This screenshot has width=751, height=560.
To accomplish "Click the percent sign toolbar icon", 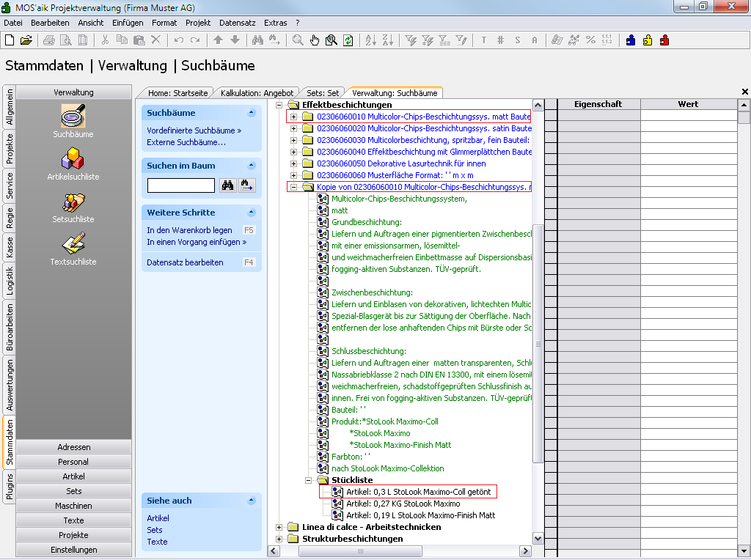I will tap(590, 40).
